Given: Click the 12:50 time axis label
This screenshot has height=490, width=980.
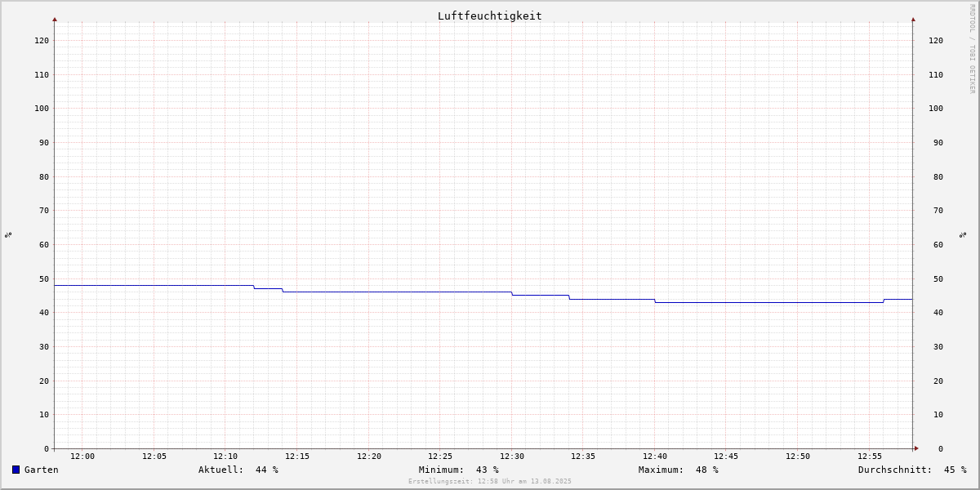Looking at the screenshot, I should coord(798,457).
